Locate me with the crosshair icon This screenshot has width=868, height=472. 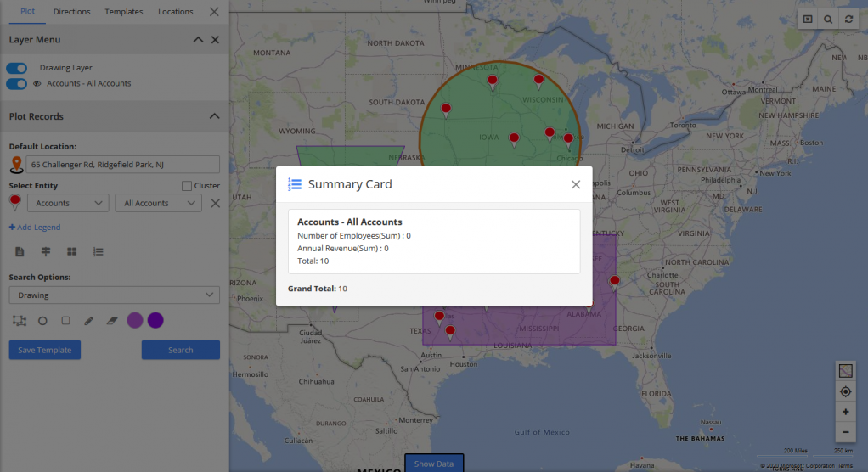click(x=845, y=391)
